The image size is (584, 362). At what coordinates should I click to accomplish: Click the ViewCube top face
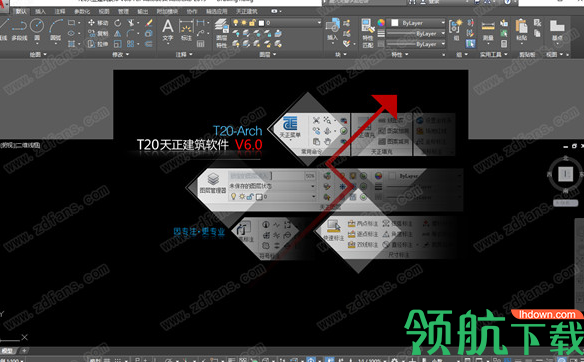(x=565, y=174)
